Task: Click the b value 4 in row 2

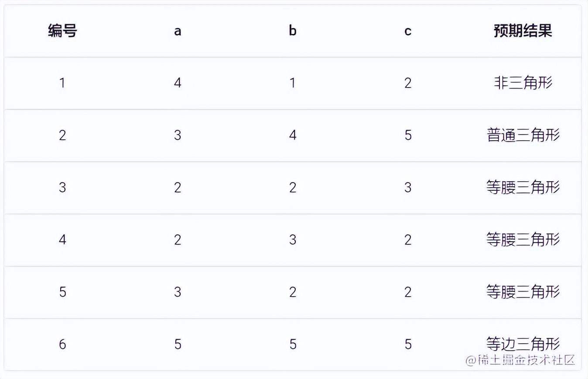Action: 293,135
